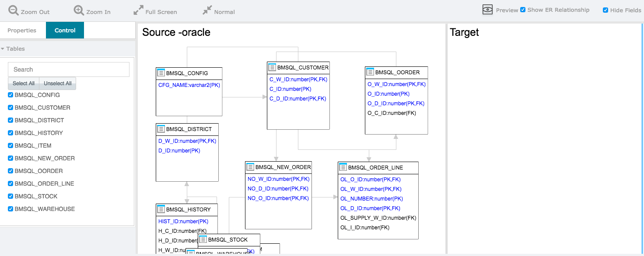Click the Select All button
The width and height of the screenshot is (644, 256).
tap(24, 83)
